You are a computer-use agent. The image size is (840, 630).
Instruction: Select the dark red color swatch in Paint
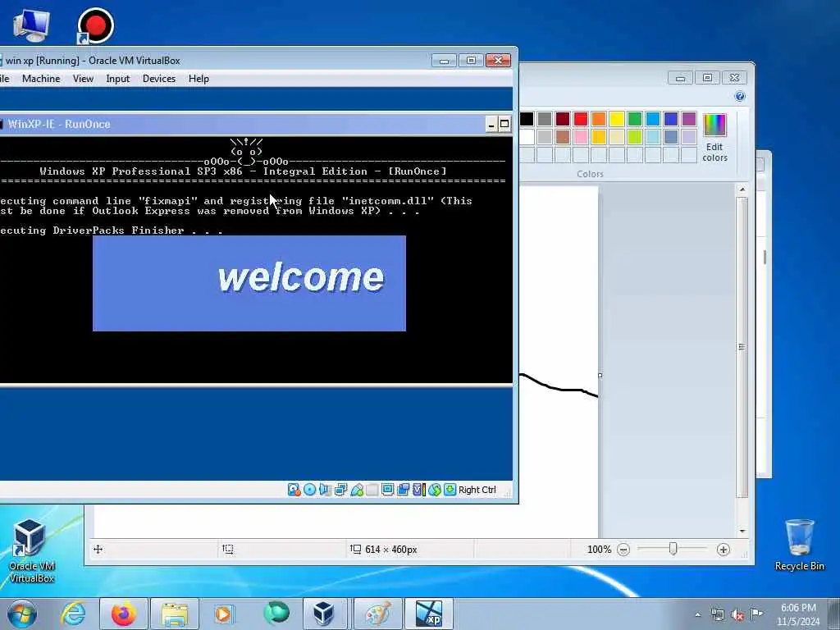pos(563,119)
